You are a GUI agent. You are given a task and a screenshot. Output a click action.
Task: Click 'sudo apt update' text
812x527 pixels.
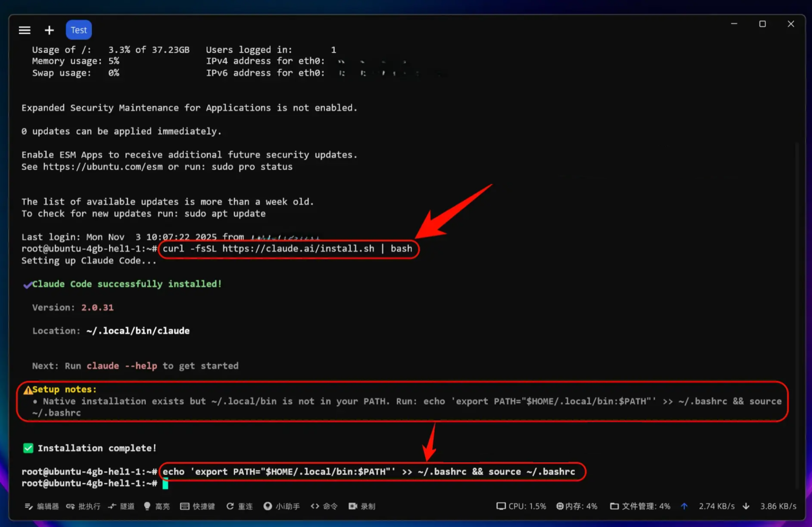[x=225, y=214]
